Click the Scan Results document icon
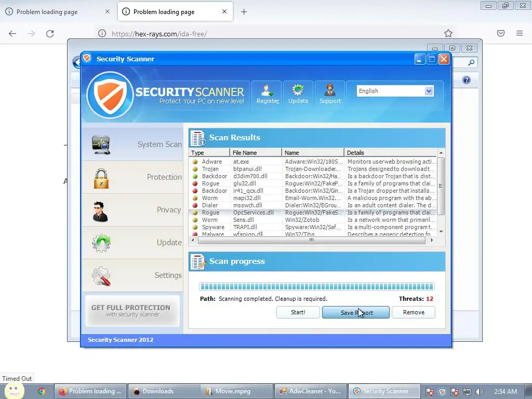532x399 pixels. click(x=198, y=138)
